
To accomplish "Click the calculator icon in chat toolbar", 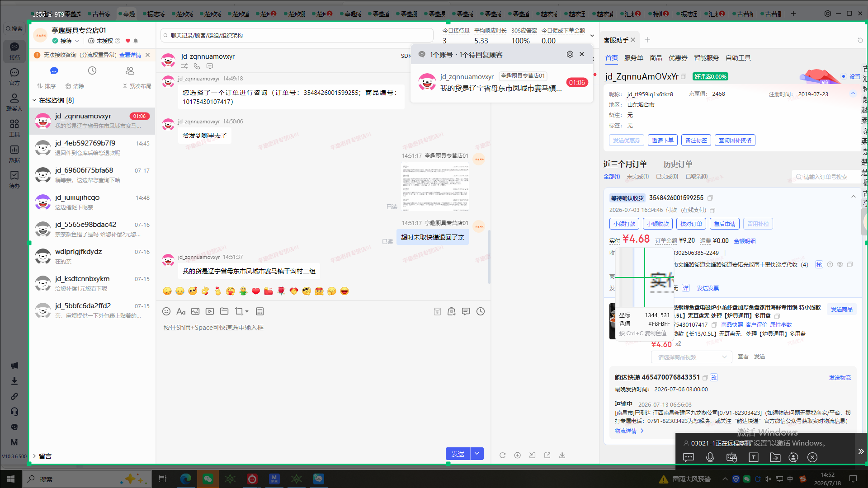I will pyautogui.click(x=260, y=311).
